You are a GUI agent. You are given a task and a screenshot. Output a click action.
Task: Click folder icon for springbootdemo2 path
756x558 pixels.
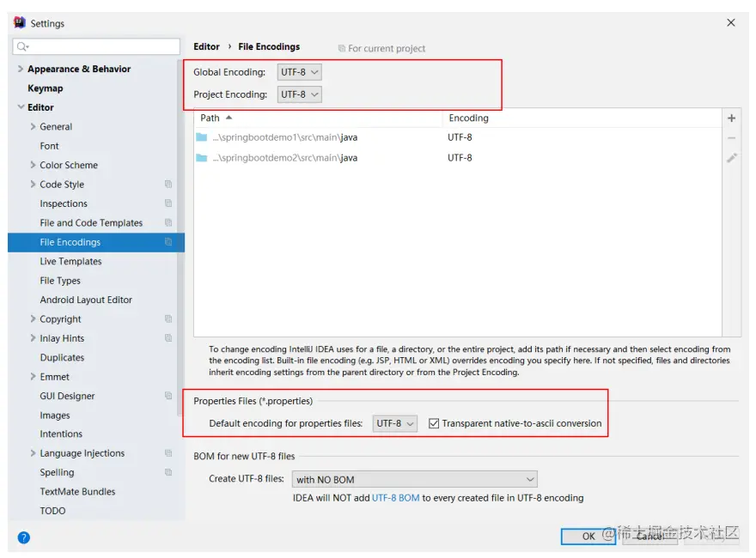[202, 158]
